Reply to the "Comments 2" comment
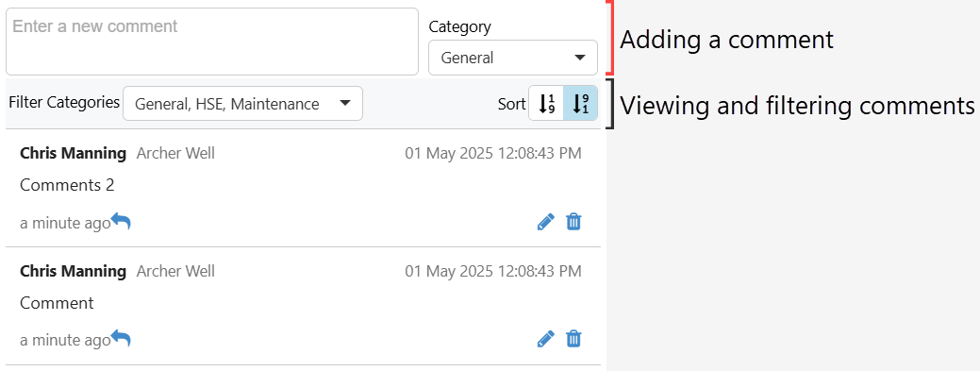Image resolution: width=980 pixels, height=371 pixels. click(x=121, y=222)
